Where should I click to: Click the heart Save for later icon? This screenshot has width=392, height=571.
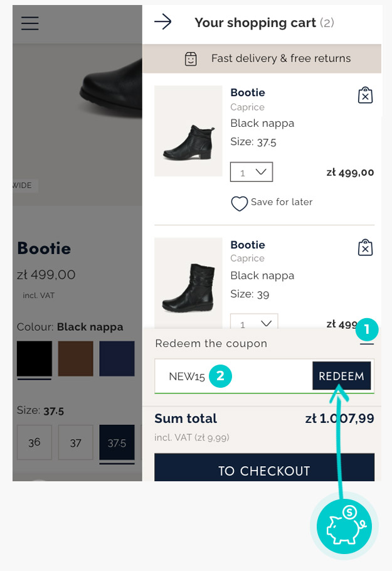point(239,203)
